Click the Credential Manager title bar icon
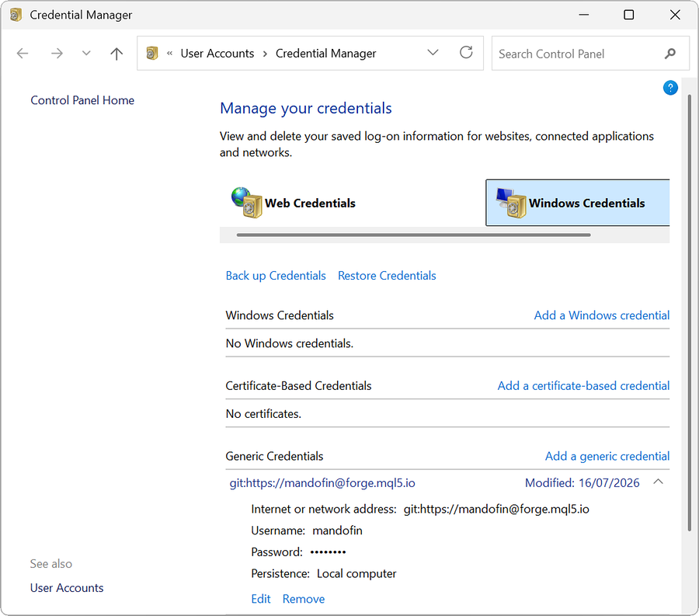The height and width of the screenshot is (616, 699). click(16, 15)
